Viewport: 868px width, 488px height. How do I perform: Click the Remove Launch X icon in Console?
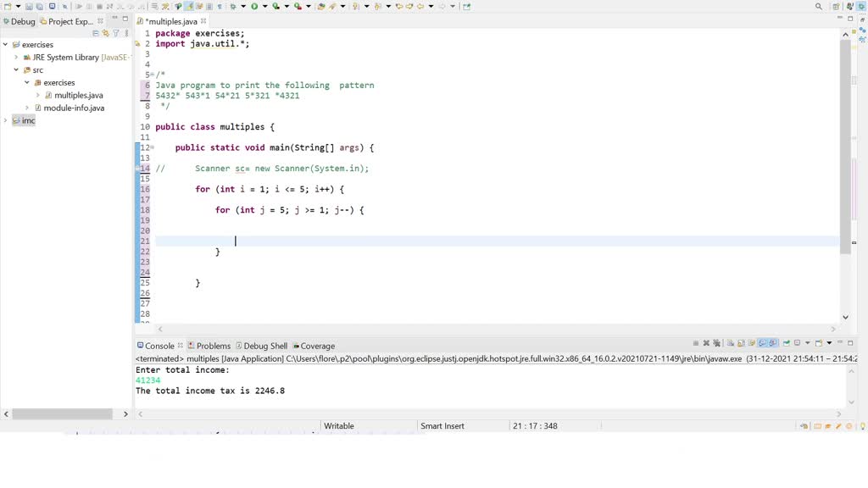pos(706,343)
